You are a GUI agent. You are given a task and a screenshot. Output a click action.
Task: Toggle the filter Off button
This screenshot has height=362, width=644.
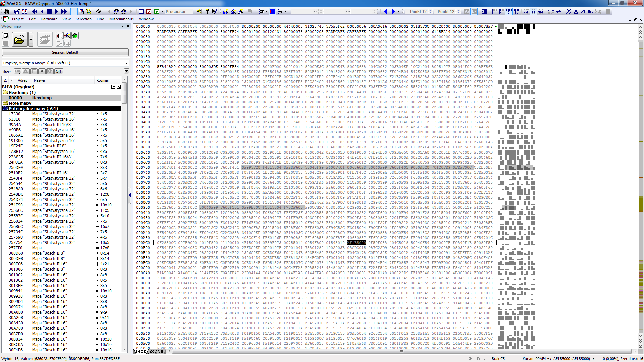(59, 71)
